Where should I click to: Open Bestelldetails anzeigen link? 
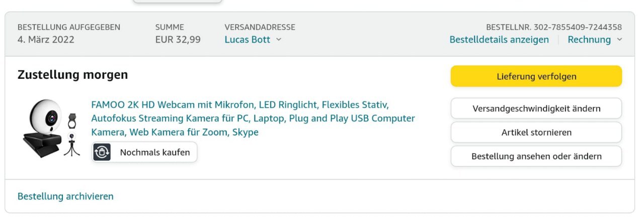[499, 40]
